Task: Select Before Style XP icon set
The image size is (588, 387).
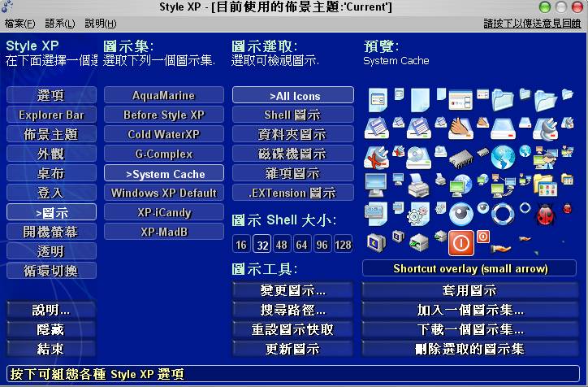Action: pos(164,115)
